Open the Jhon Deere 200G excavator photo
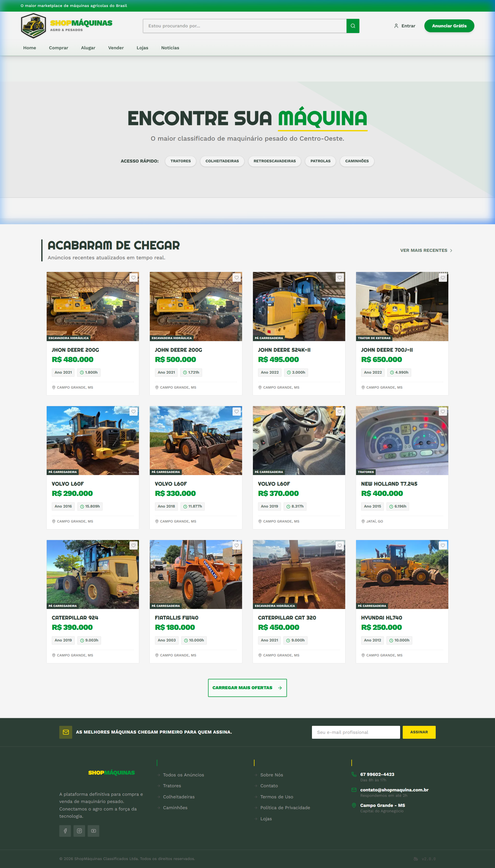The height and width of the screenshot is (868, 495). (93, 306)
